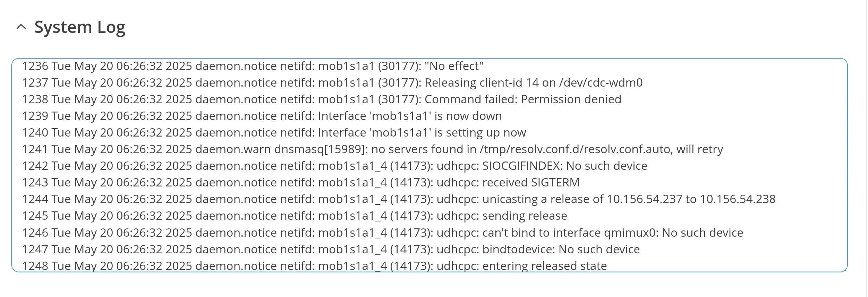Viewport: 868px width, 297px height.
Task: Click log entry 1240 interface setting up
Action: tap(274, 132)
